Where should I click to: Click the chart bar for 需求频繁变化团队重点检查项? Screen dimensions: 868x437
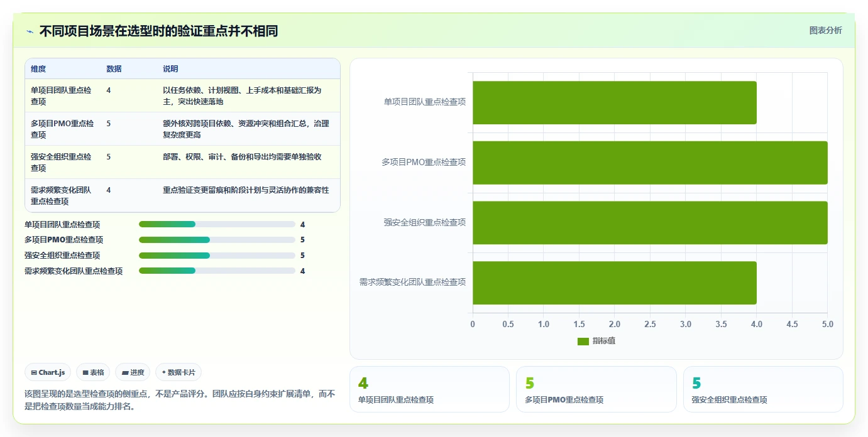click(615, 283)
